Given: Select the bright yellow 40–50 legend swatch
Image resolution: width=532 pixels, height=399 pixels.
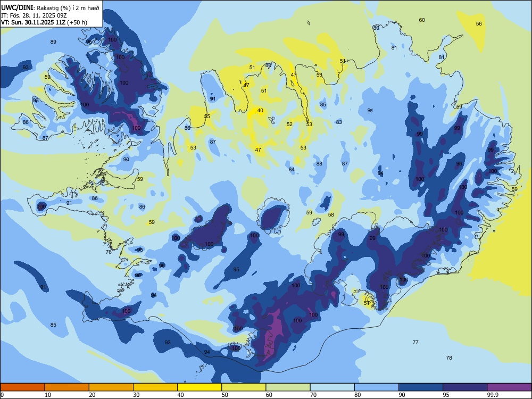Looking at the screenshot, I should [199, 387].
